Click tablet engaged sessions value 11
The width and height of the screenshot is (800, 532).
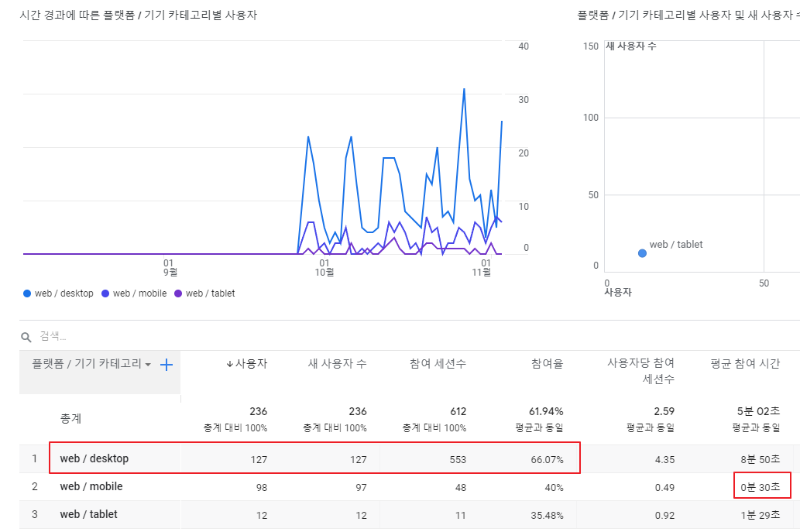pos(461,515)
